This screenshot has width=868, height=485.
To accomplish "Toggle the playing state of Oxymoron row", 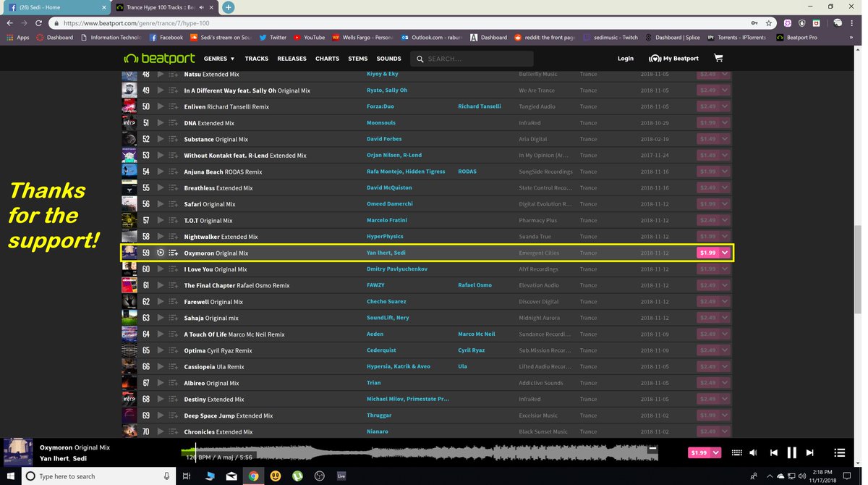I will 161,253.
